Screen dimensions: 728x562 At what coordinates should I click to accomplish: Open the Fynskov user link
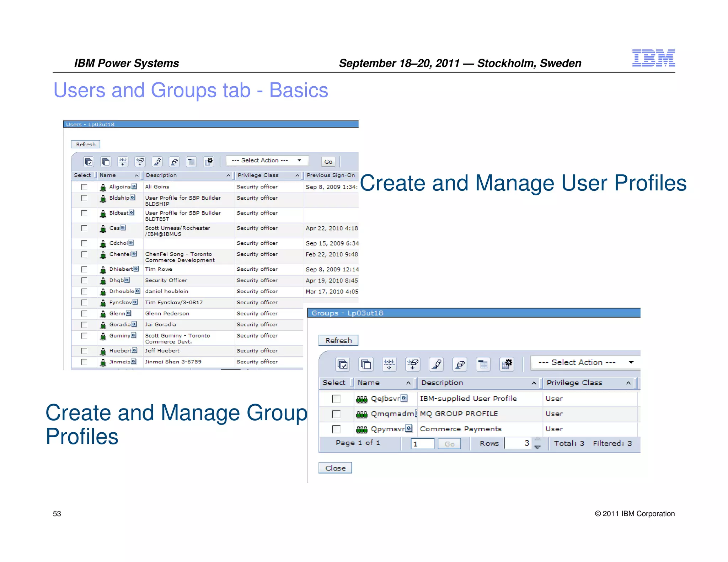[x=121, y=302]
